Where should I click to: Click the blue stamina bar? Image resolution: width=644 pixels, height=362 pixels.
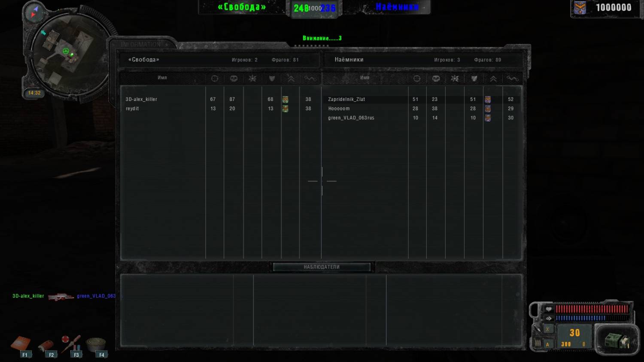click(580, 318)
